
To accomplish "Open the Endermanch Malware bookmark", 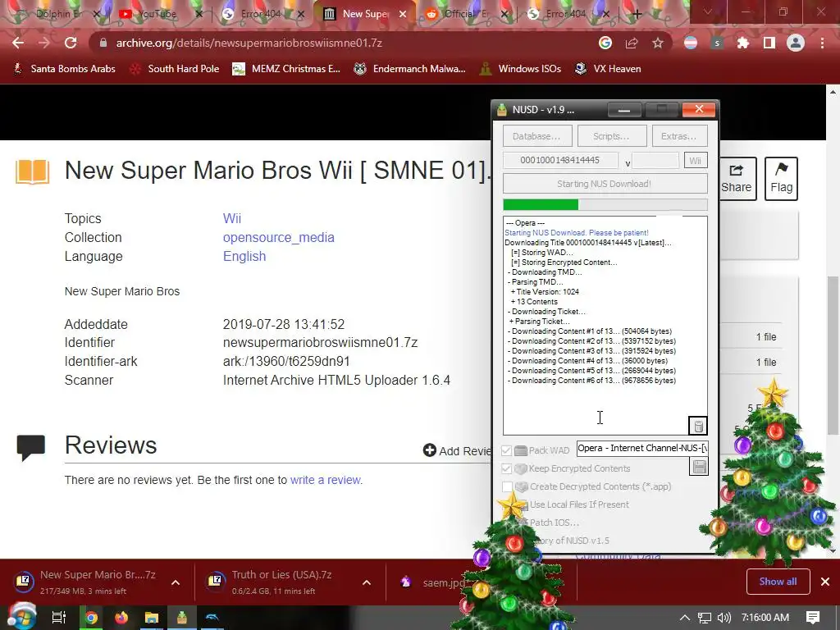I will pos(410,69).
